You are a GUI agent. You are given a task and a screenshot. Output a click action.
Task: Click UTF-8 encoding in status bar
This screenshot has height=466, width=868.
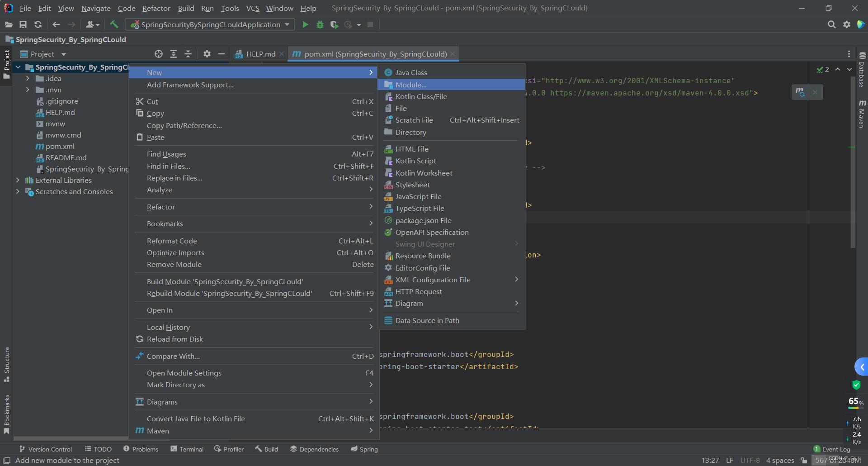coord(750,460)
